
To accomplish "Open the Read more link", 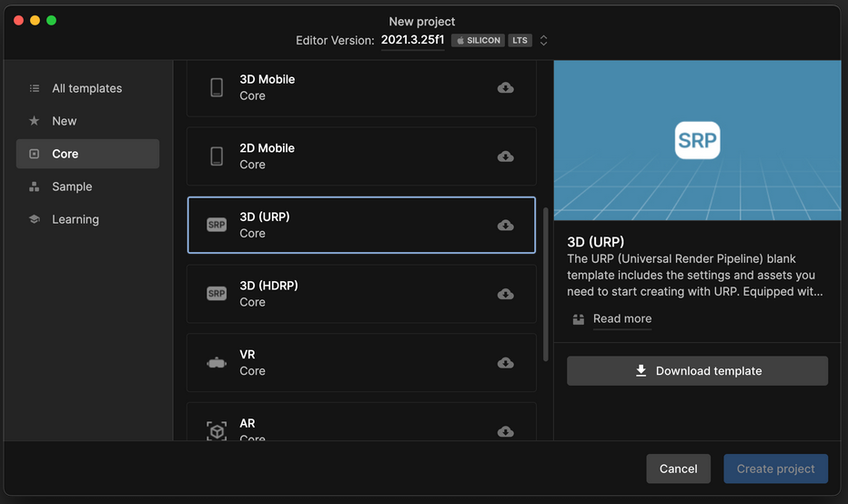I will tap(622, 319).
